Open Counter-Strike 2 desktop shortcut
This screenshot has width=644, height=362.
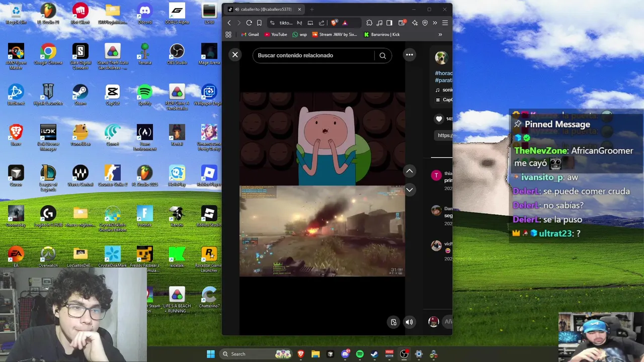(113, 176)
